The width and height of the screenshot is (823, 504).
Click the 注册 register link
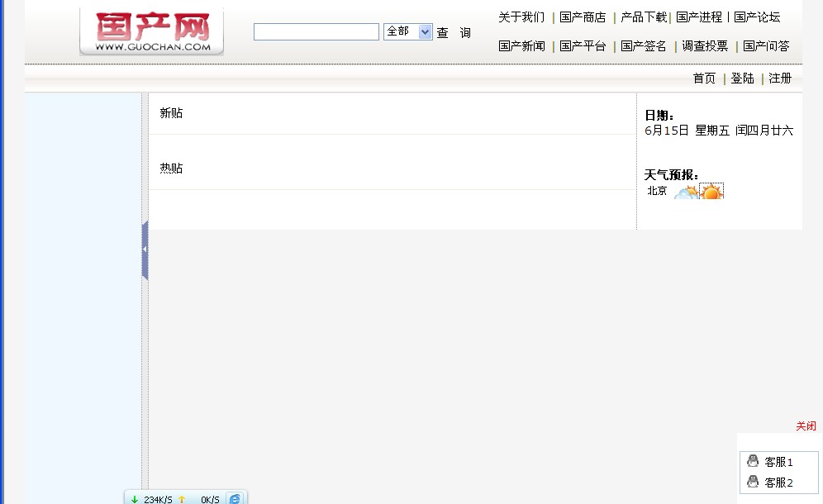pos(780,78)
